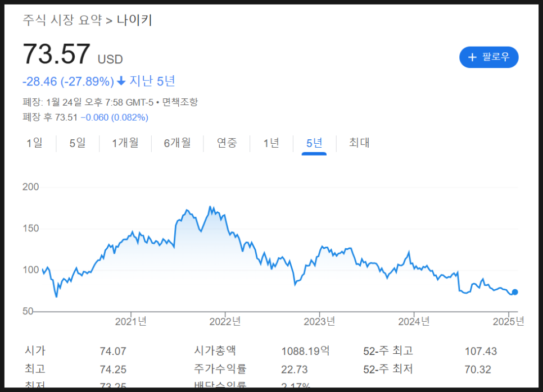This screenshot has height=392, width=543.
Task: Click the 200 y-axis label
Action: (31, 187)
